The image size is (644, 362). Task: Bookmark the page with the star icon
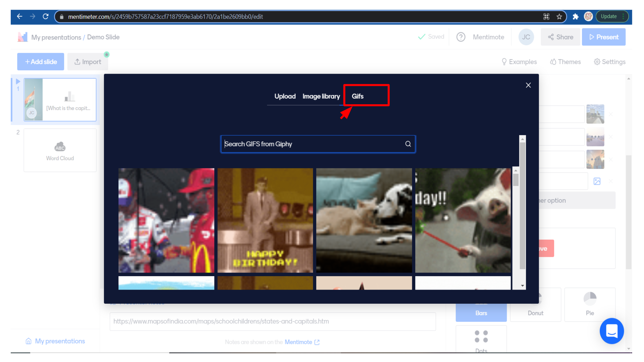(559, 16)
